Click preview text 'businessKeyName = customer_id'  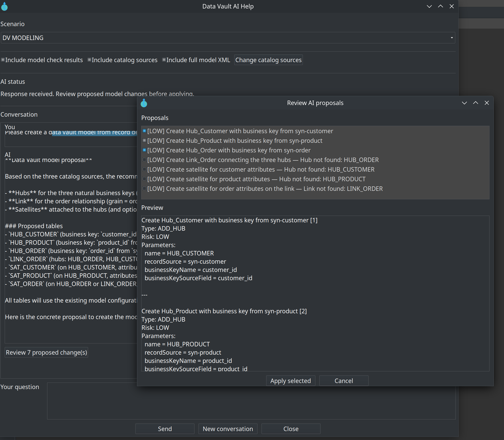coord(191,270)
